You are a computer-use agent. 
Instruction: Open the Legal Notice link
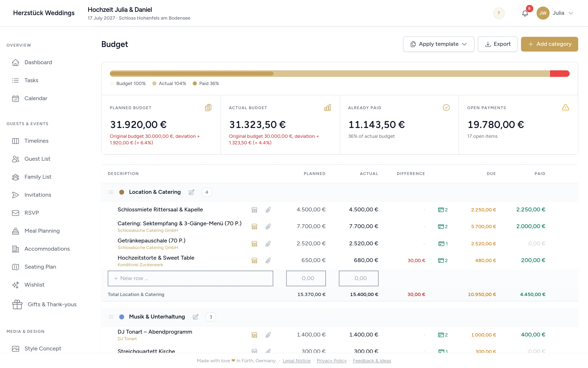(296, 360)
